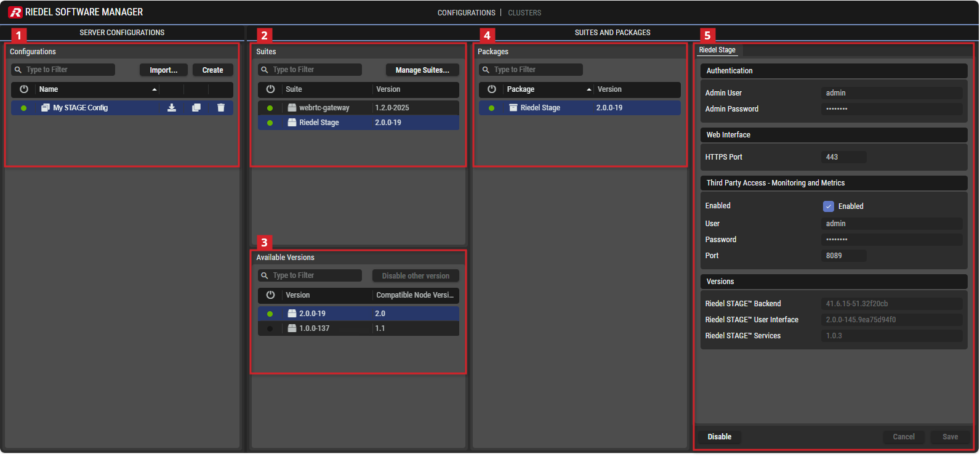Click Riedel STAGE Backend version value
Viewport: 980px width, 456px height.
(x=892, y=304)
